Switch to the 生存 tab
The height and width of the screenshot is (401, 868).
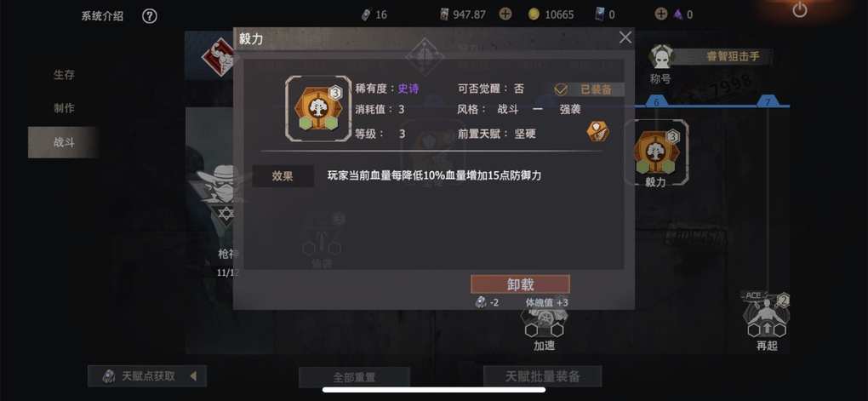point(64,75)
